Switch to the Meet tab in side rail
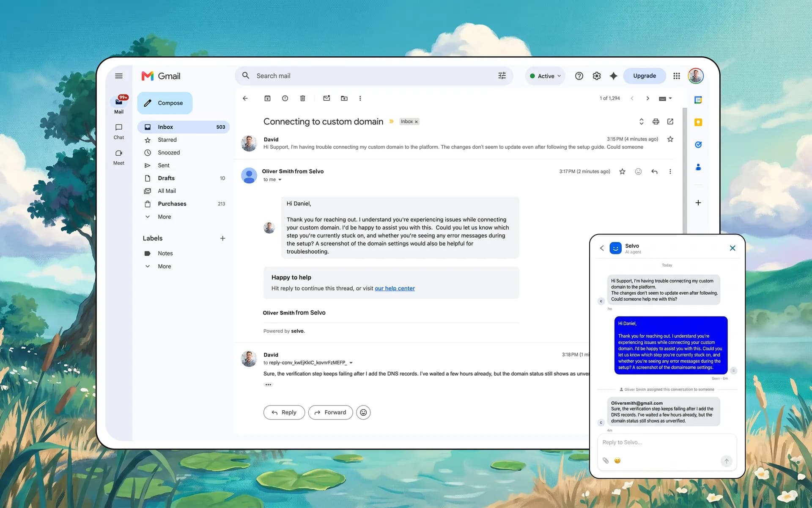 click(x=119, y=157)
